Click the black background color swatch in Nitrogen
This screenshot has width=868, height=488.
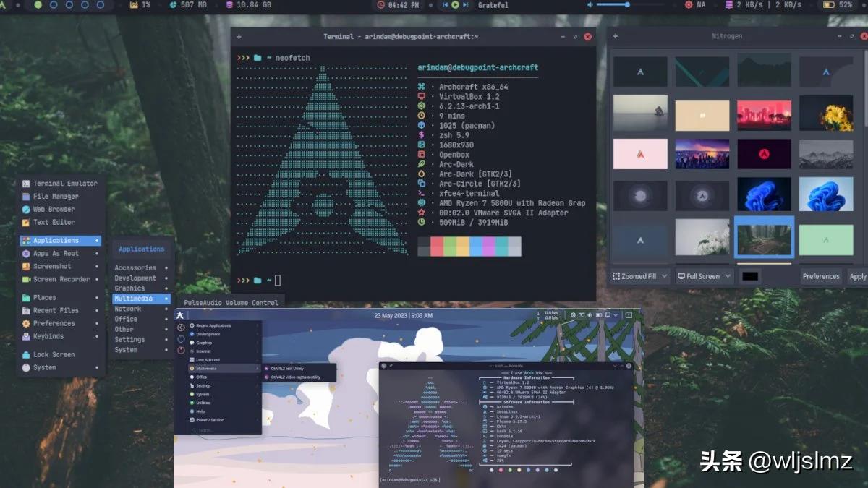[x=749, y=275]
